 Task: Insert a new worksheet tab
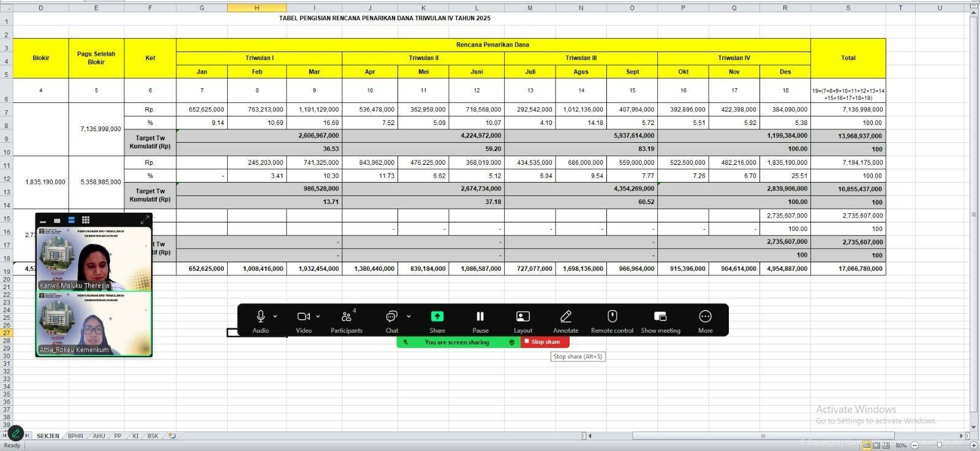(x=172, y=436)
